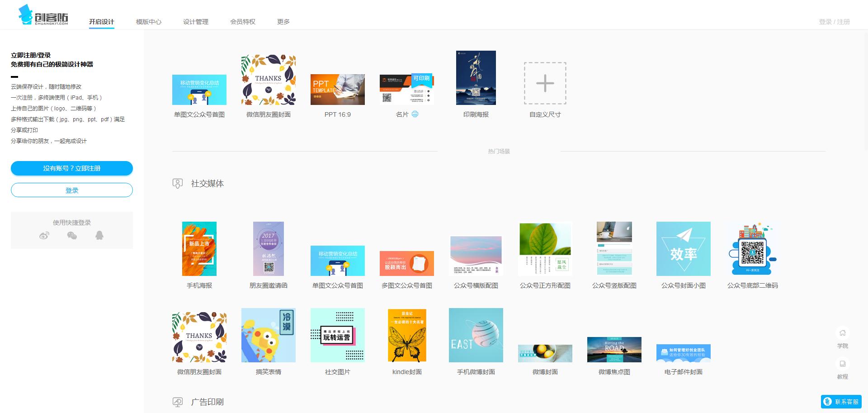Click the 登录 / 注册 link top right
This screenshot has height=413, width=868.
(x=834, y=21)
